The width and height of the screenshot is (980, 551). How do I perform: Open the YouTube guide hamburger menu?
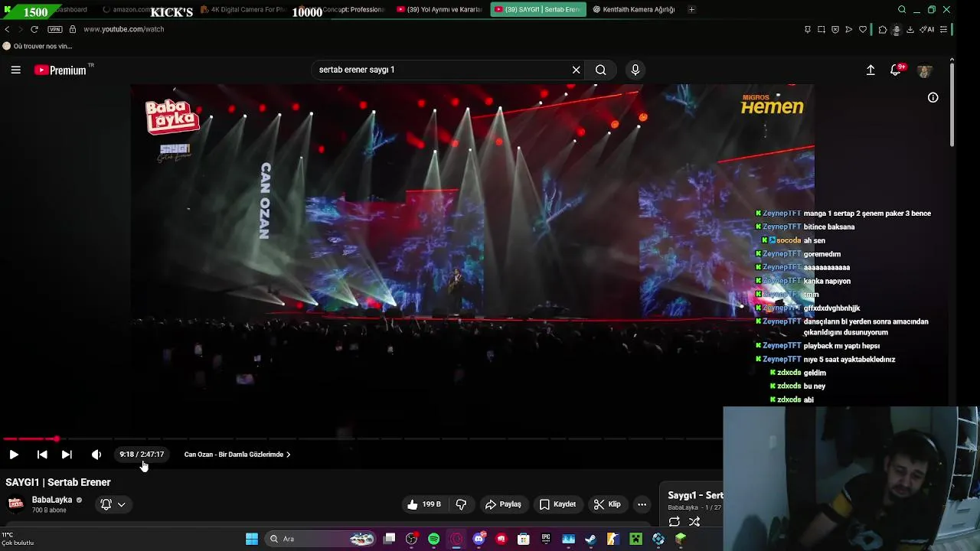click(15, 70)
